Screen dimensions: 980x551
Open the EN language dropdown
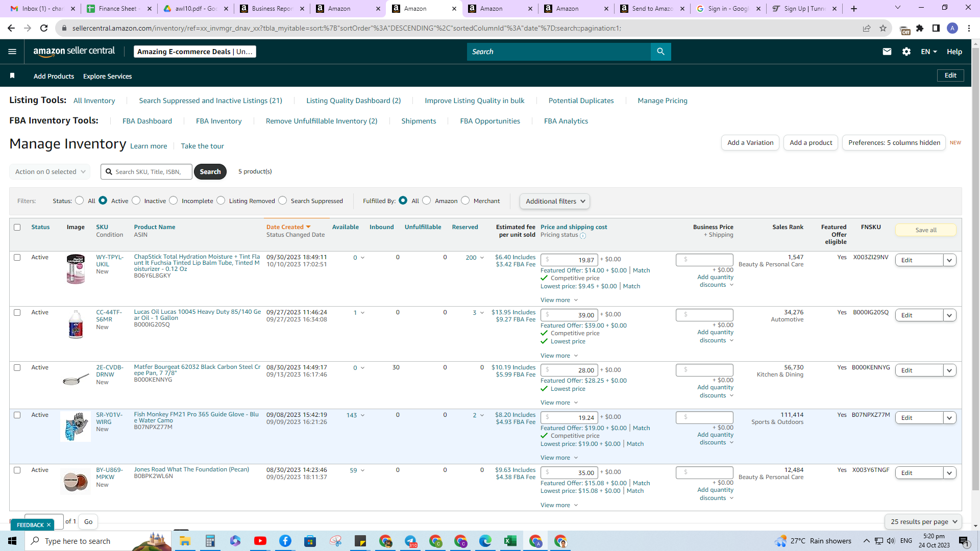click(x=929, y=52)
